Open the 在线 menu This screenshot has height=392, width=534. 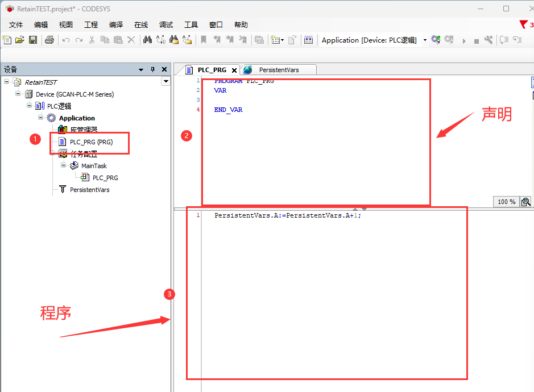(x=141, y=24)
